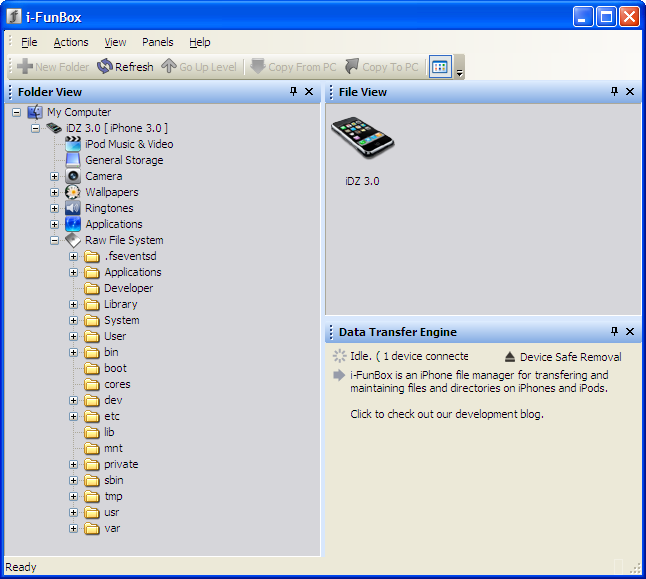
Task: Expand the .fseventsd folder node
Action: [x=73, y=256]
